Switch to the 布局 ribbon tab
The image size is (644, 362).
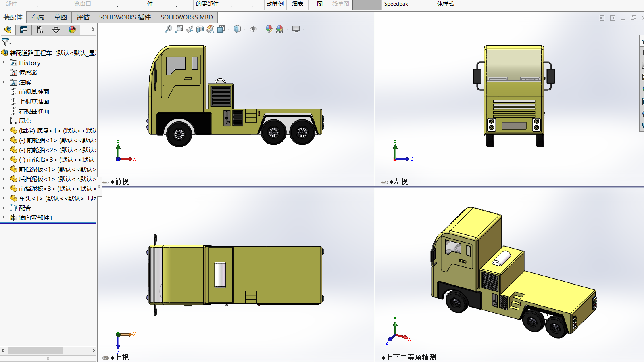(38, 17)
